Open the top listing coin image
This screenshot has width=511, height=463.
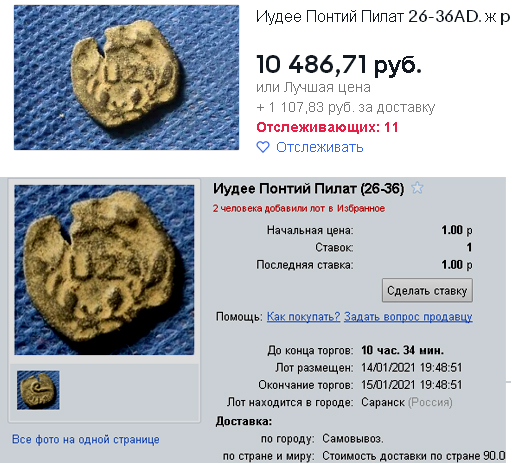(126, 77)
